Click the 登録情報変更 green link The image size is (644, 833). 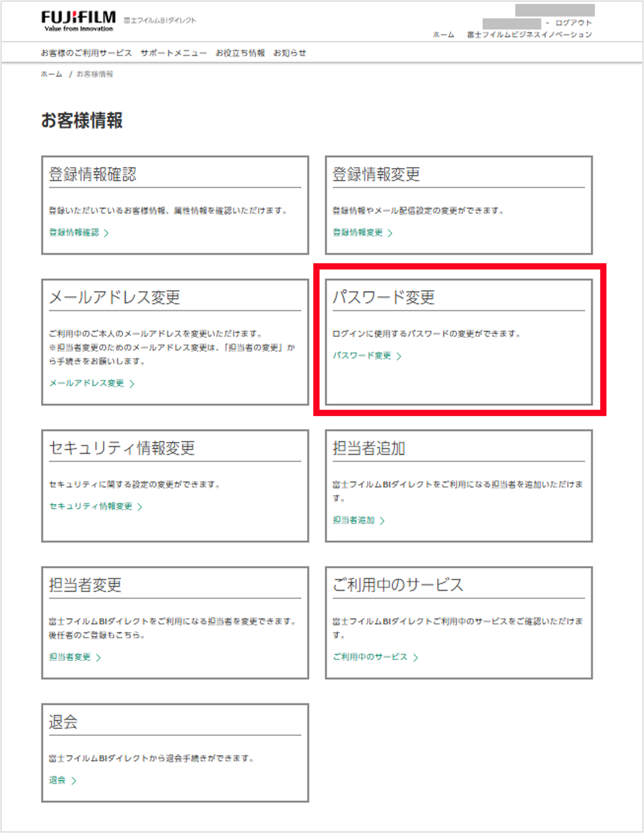[357, 232]
